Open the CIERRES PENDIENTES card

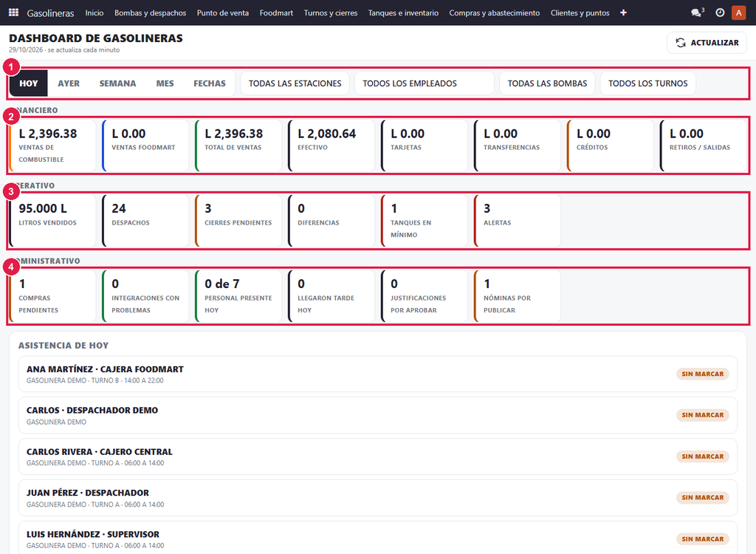point(238,221)
